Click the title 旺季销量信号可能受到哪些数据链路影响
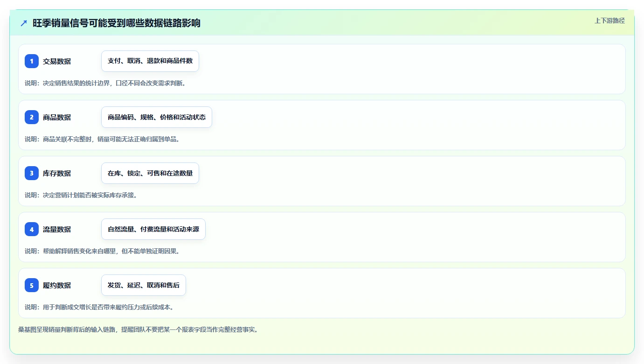The image size is (644, 364). [117, 23]
